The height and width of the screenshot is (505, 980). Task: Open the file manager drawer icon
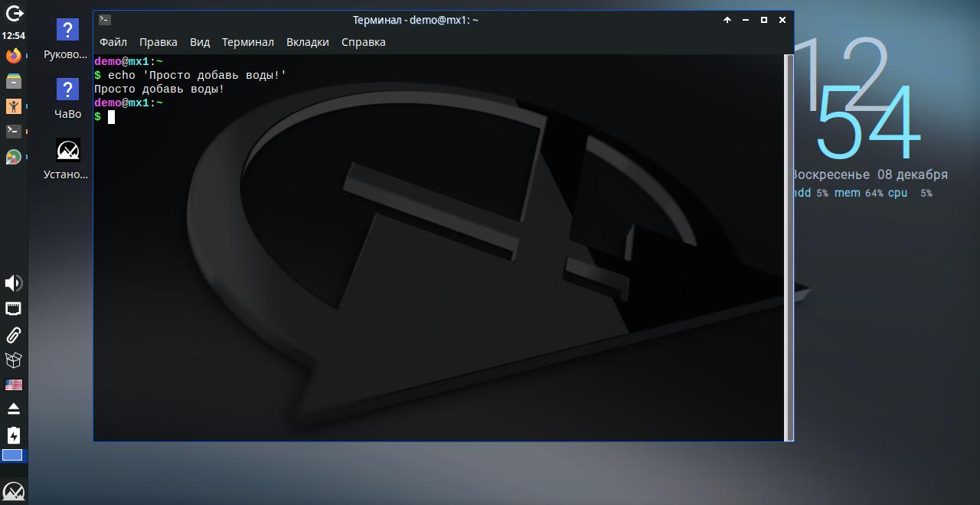pyautogui.click(x=13, y=80)
